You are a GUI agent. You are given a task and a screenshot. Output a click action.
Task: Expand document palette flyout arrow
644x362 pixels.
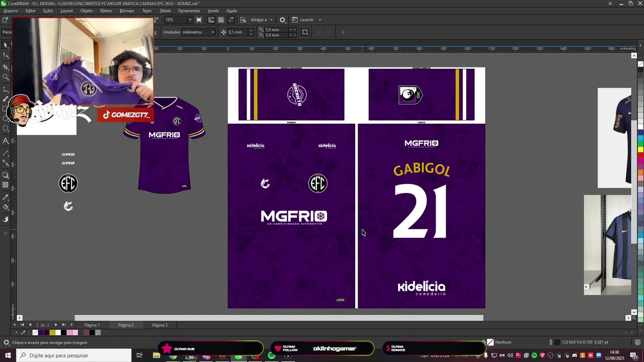coord(16,332)
